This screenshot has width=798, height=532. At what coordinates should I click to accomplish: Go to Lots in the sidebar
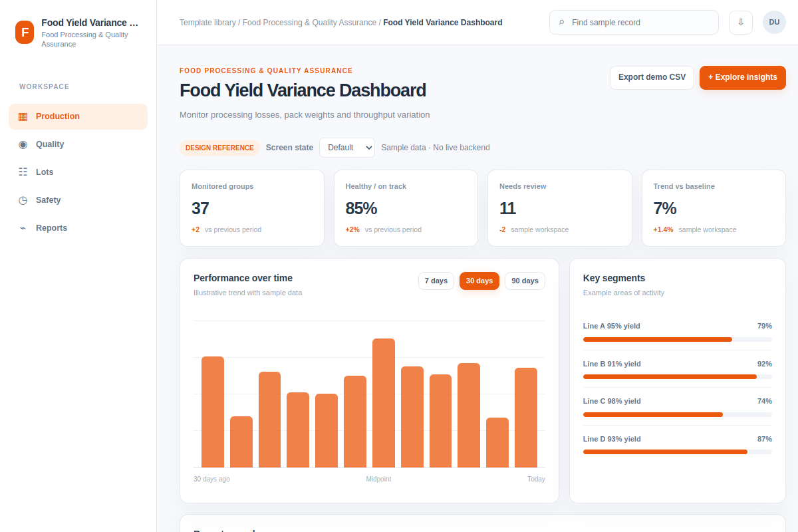coord(78,172)
